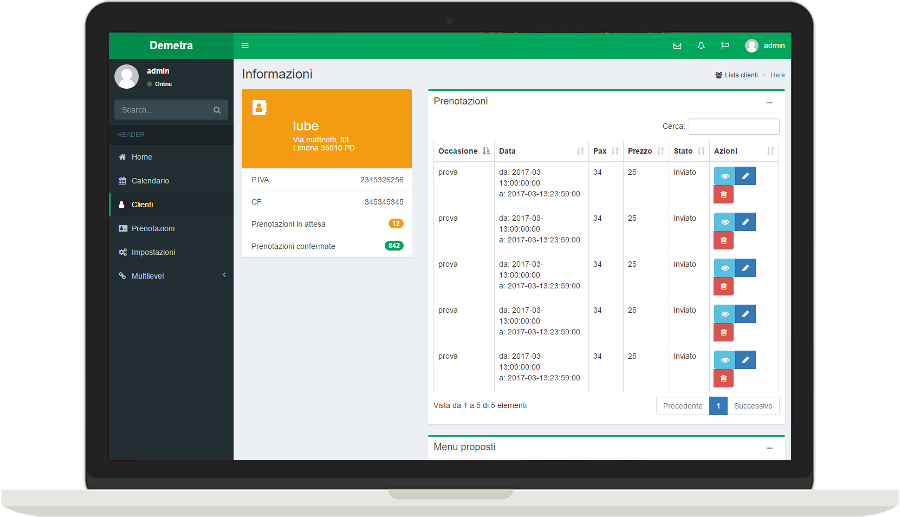The height and width of the screenshot is (517, 900).
Task: Click the eye view button in first row
Action: tap(724, 176)
